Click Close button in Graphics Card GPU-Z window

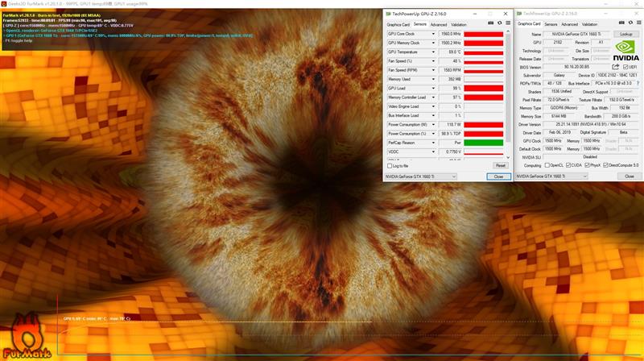(630, 176)
